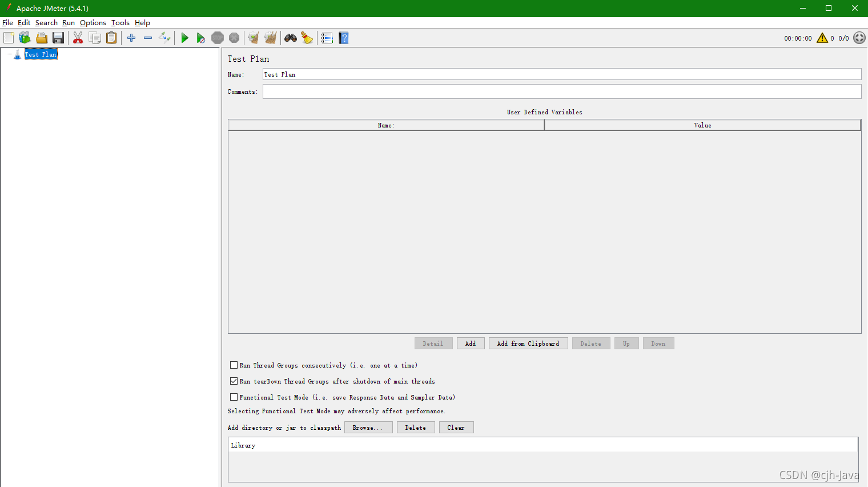Click the Value column header
The width and height of the screenshot is (868, 487).
point(702,125)
